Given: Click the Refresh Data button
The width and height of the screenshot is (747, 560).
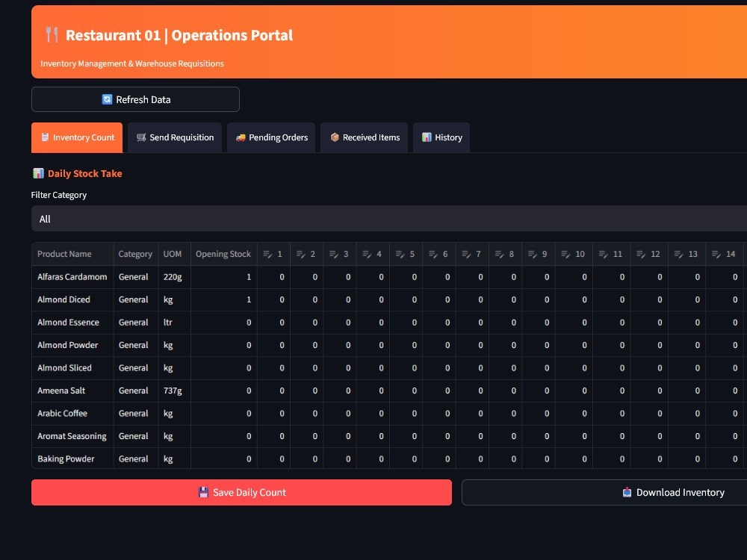Looking at the screenshot, I should (x=135, y=99).
